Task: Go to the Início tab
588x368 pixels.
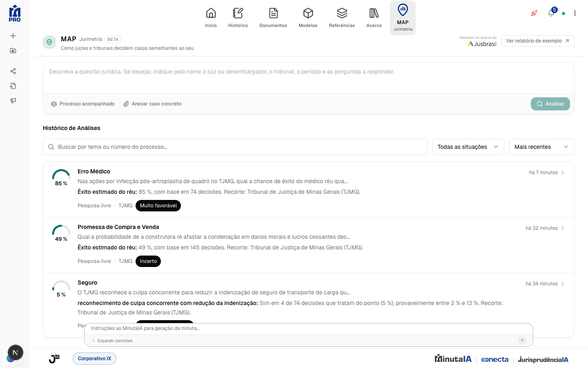Action: [x=211, y=18]
